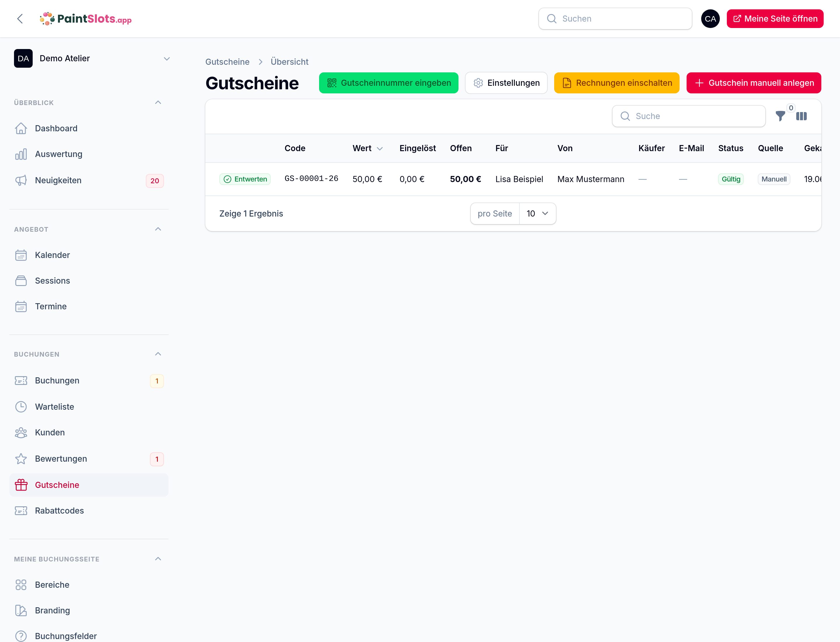Go to Kalender
Viewport: 840px width, 642px height.
tap(89, 255)
